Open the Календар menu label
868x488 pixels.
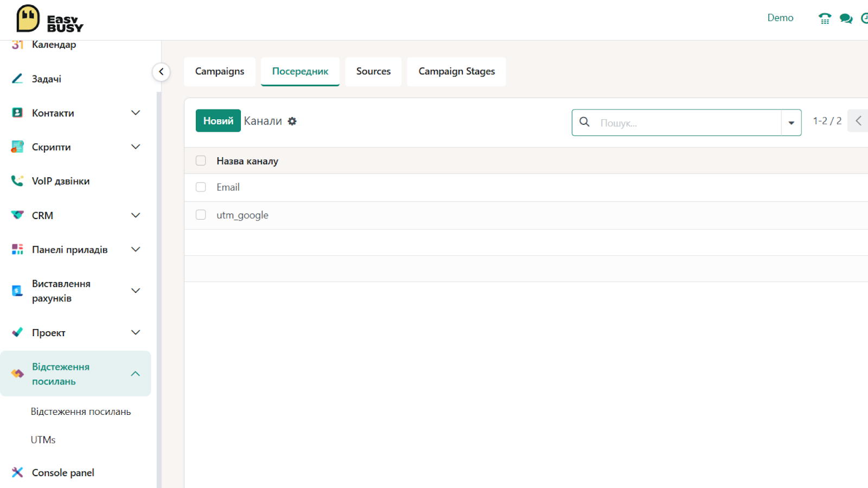[54, 44]
